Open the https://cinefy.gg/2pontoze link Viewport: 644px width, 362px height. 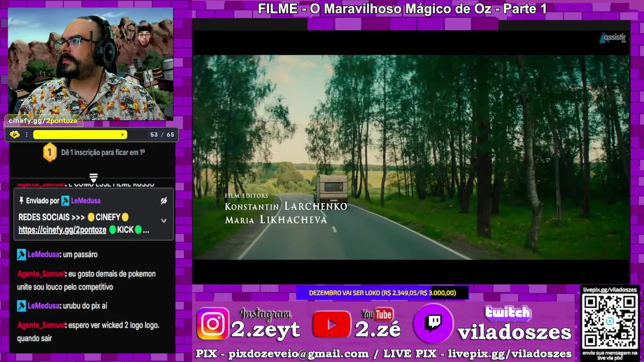coord(62,230)
